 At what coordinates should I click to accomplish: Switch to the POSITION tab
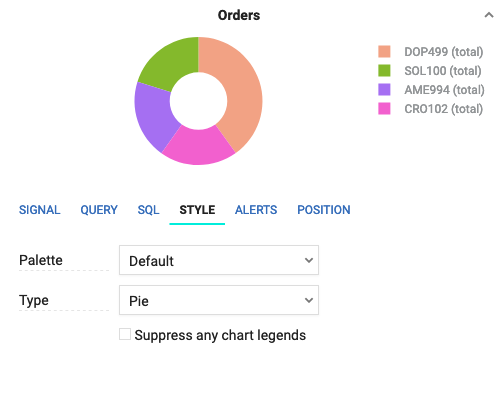coord(324,210)
